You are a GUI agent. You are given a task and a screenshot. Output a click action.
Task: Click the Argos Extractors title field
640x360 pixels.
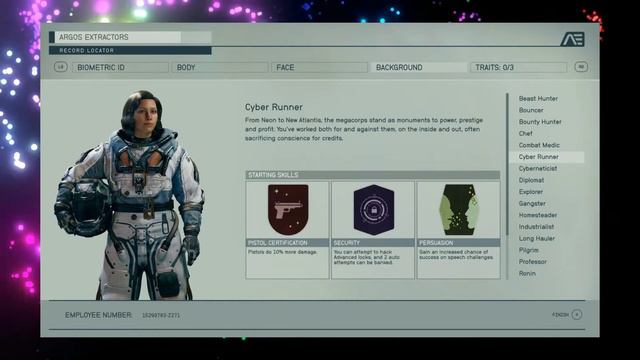(x=130, y=37)
